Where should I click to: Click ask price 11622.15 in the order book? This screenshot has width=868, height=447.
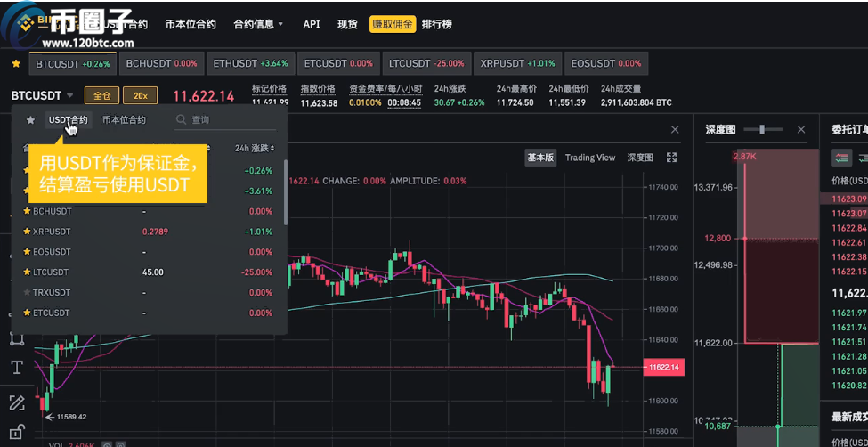849,271
